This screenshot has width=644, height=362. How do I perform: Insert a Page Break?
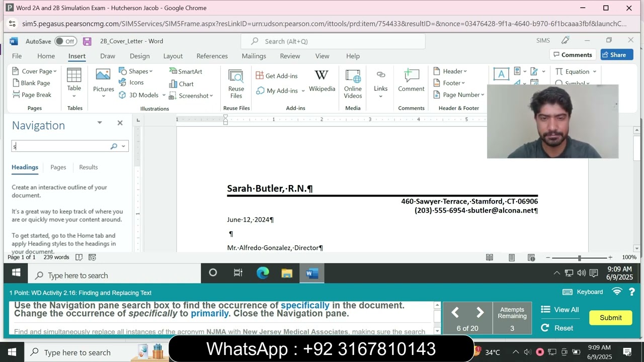pyautogui.click(x=32, y=95)
